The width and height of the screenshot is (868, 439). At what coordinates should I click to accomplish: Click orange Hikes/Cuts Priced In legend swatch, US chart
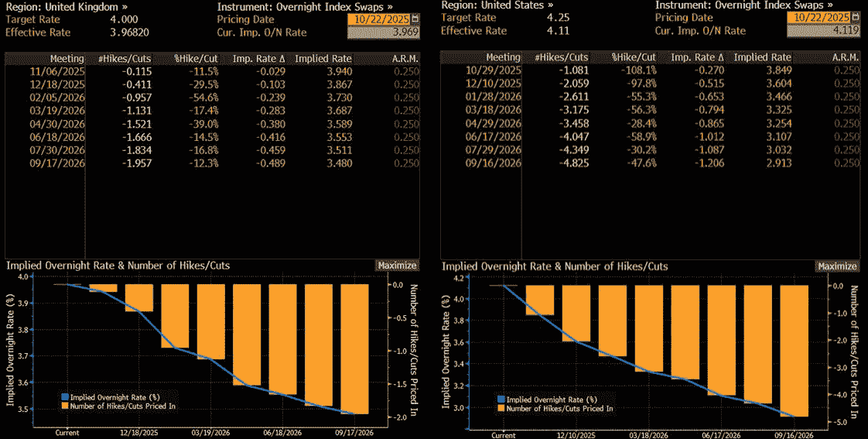tap(501, 408)
